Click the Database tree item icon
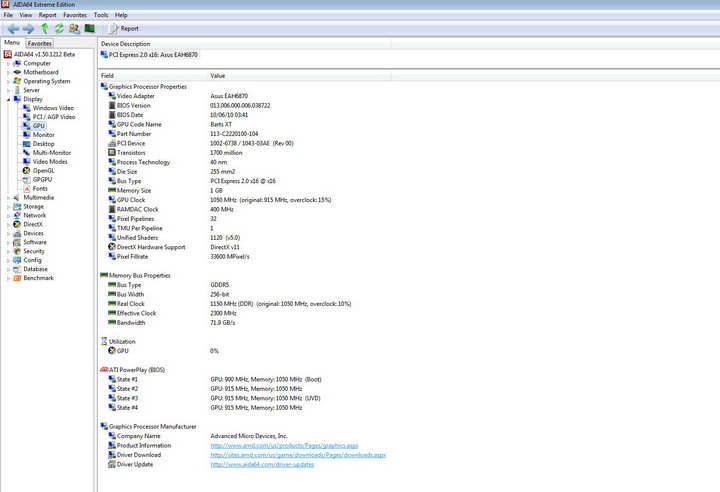 (17, 269)
